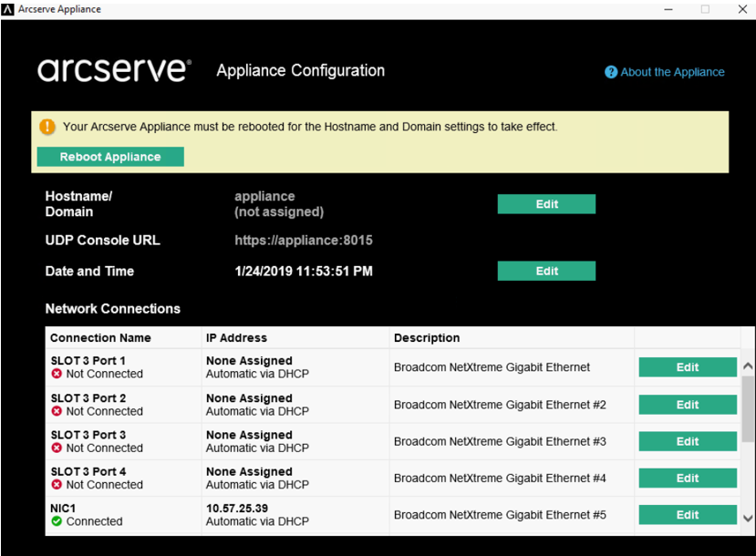Click the Reboot Appliance button
Image resolution: width=756 pixels, height=556 pixels.
coord(110,157)
